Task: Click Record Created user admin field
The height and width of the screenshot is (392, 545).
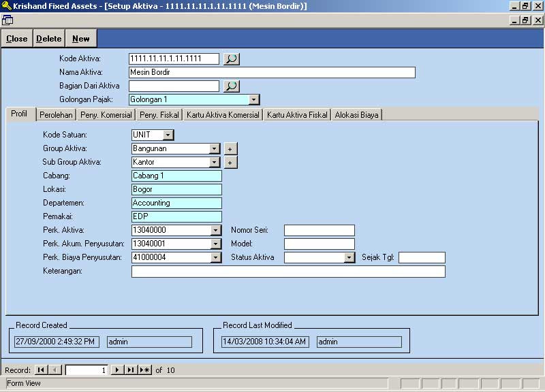Action: [149, 342]
